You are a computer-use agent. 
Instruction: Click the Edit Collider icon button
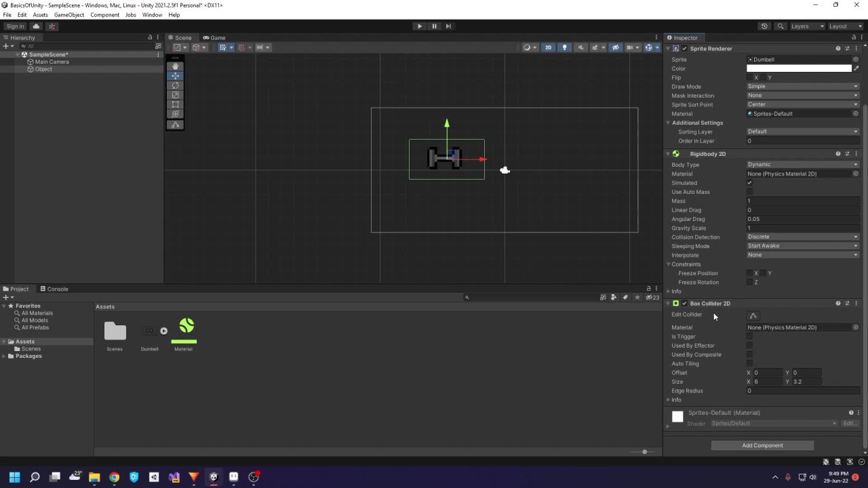click(x=753, y=316)
